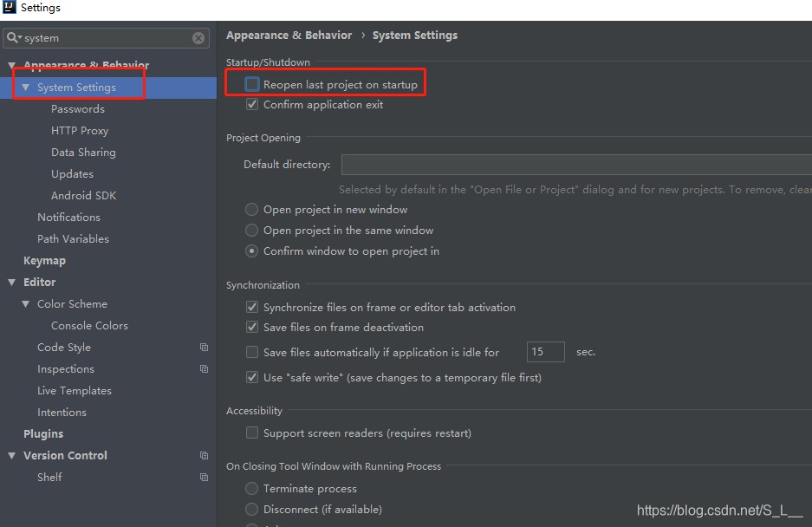The image size is (812, 527).
Task: Collapse the Version Control tree arrow
Action: (x=11, y=456)
